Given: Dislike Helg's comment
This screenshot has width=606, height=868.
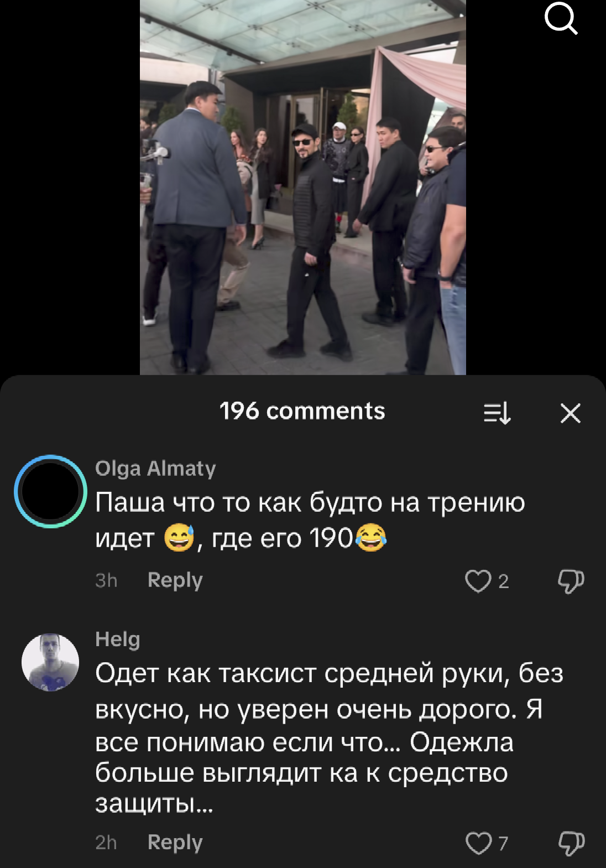Looking at the screenshot, I should [571, 843].
